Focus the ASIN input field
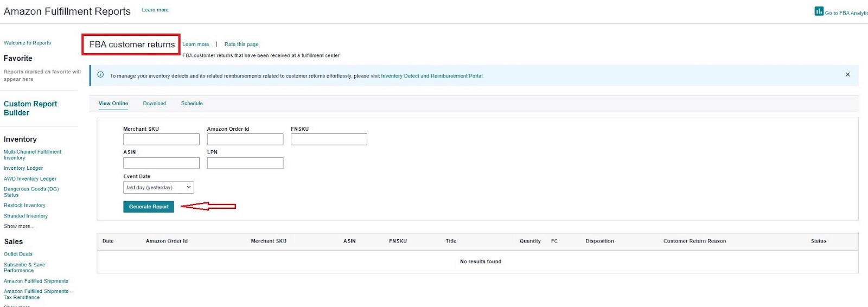This screenshot has width=868, height=307. coord(161,163)
